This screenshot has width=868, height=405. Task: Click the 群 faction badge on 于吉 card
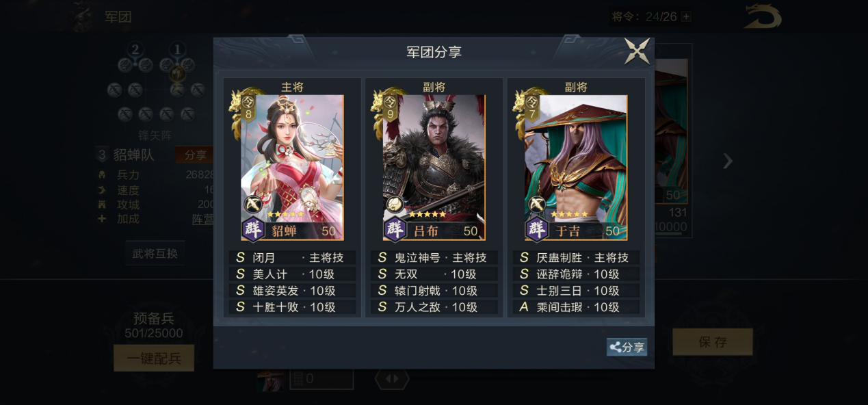(537, 229)
